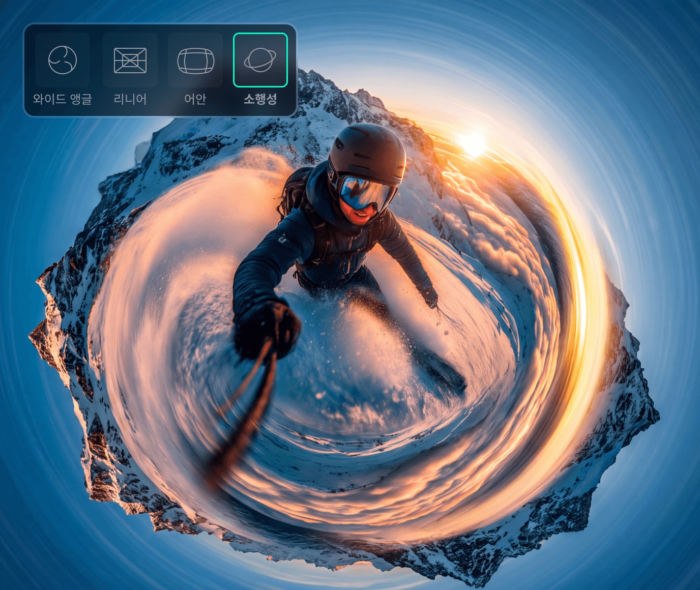This screenshot has width=700, height=590.
Task: Pick the tiny planet (소행성) mode icon
Action: click(x=260, y=60)
